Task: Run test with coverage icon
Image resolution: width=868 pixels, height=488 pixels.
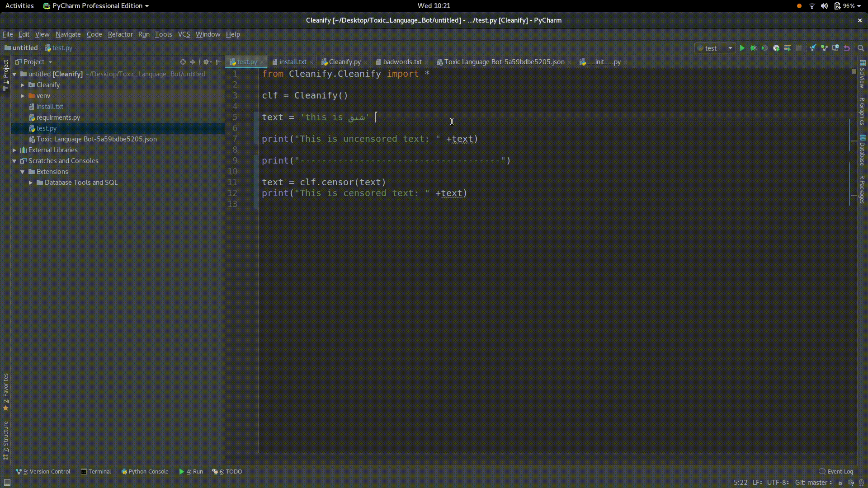Action: 764,48
